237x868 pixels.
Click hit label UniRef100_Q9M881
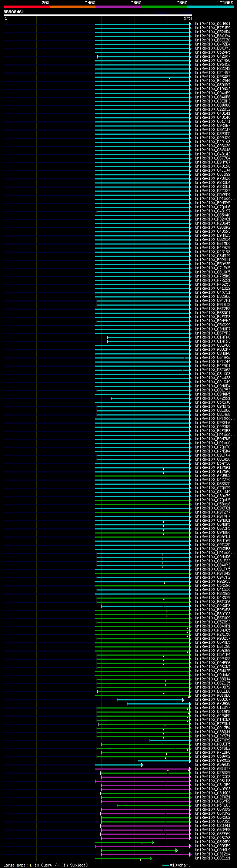coord(213,521)
